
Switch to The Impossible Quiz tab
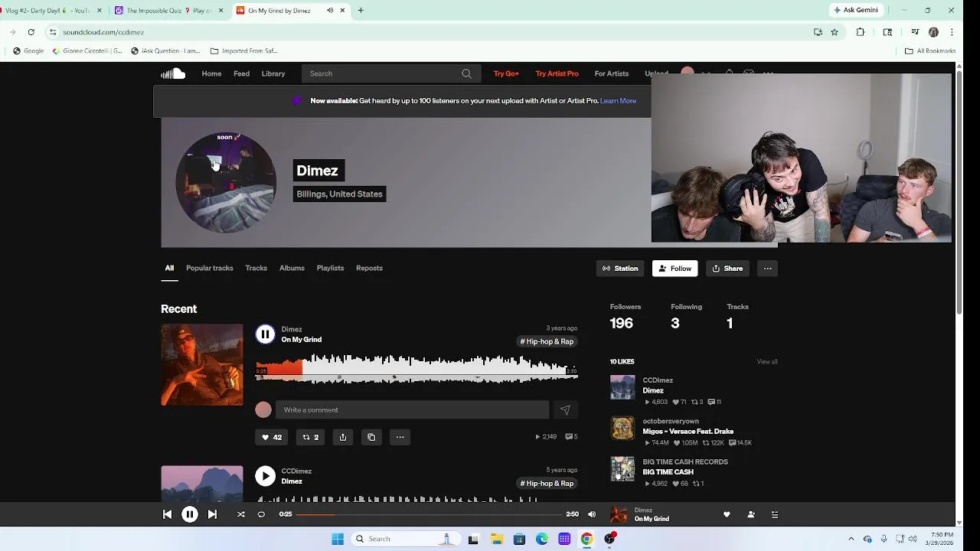point(169,11)
